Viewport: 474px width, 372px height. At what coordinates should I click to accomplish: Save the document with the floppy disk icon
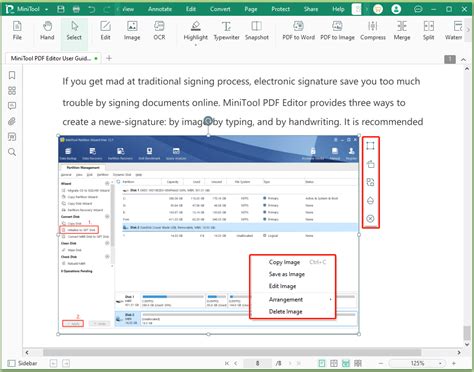coord(61,9)
